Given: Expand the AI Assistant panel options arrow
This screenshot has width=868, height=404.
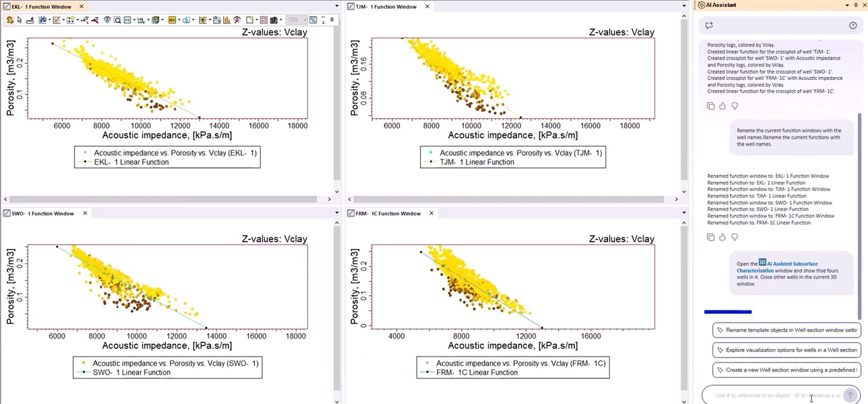Looking at the screenshot, I should pos(847,5).
